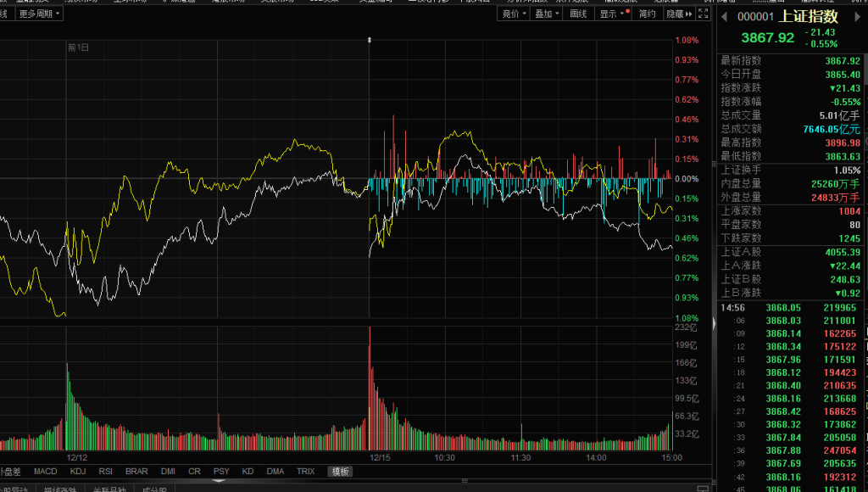Open the 显示 display dropdown

tap(614, 14)
